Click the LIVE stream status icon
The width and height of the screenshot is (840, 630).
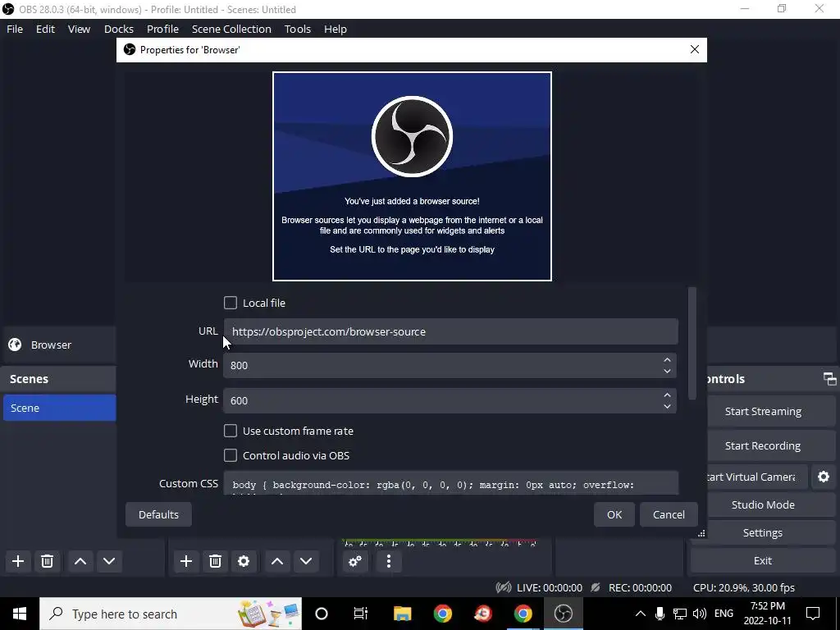click(504, 587)
